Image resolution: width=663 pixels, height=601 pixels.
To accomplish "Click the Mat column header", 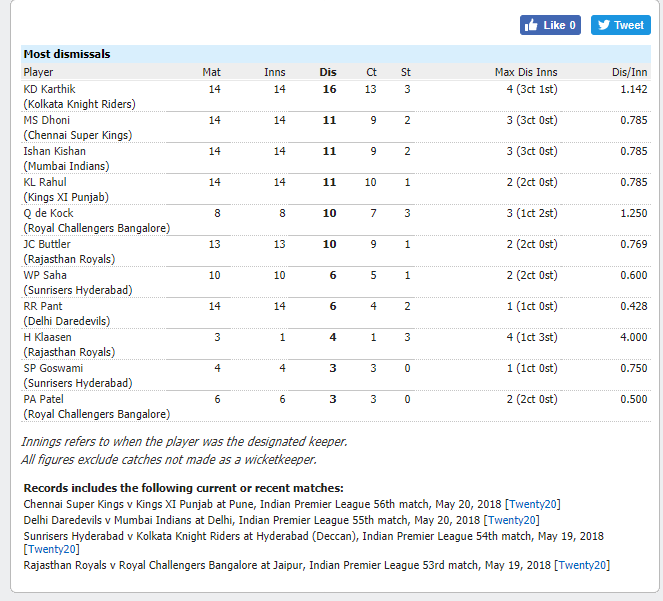I will (211, 72).
